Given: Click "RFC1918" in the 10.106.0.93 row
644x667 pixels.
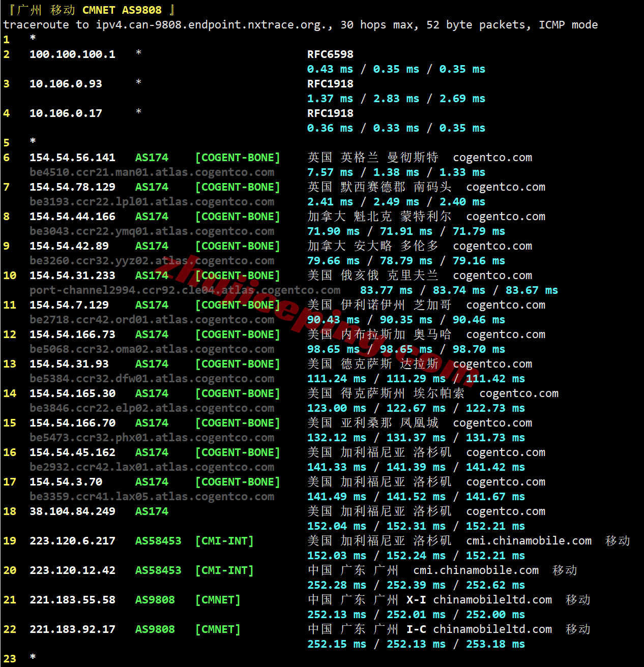Looking at the screenshot, I should (x=330, y=84).
